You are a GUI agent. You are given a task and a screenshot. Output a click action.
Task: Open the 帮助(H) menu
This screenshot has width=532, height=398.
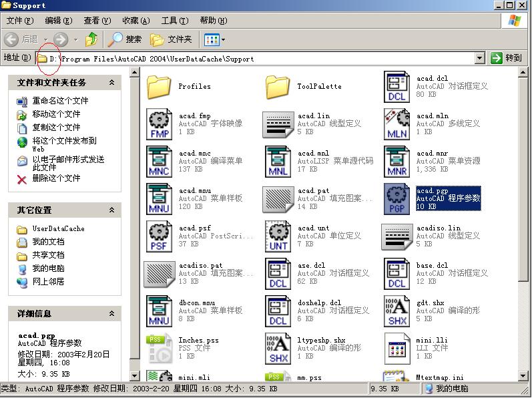(214, 21)
